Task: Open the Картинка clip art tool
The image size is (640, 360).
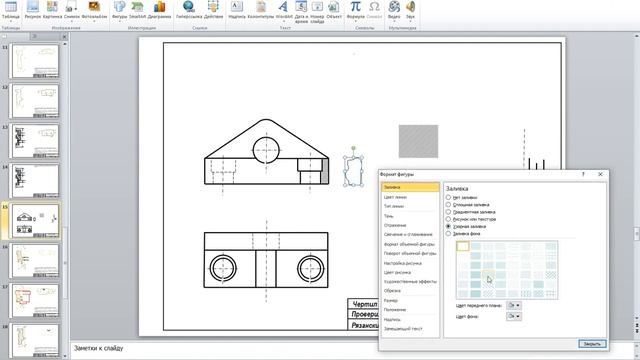Action: point(52,10)
